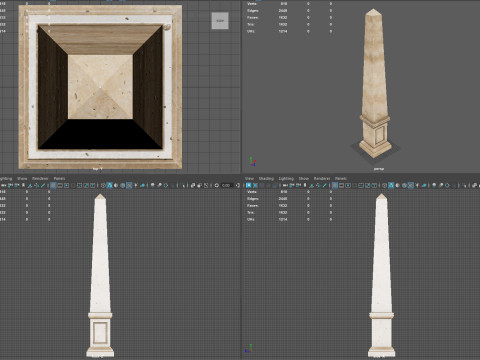This screenshot has height=360, width=480.
Task: Toggle Grid display in bottom-right viewport toolbar
Action: (x=335, y=185)
